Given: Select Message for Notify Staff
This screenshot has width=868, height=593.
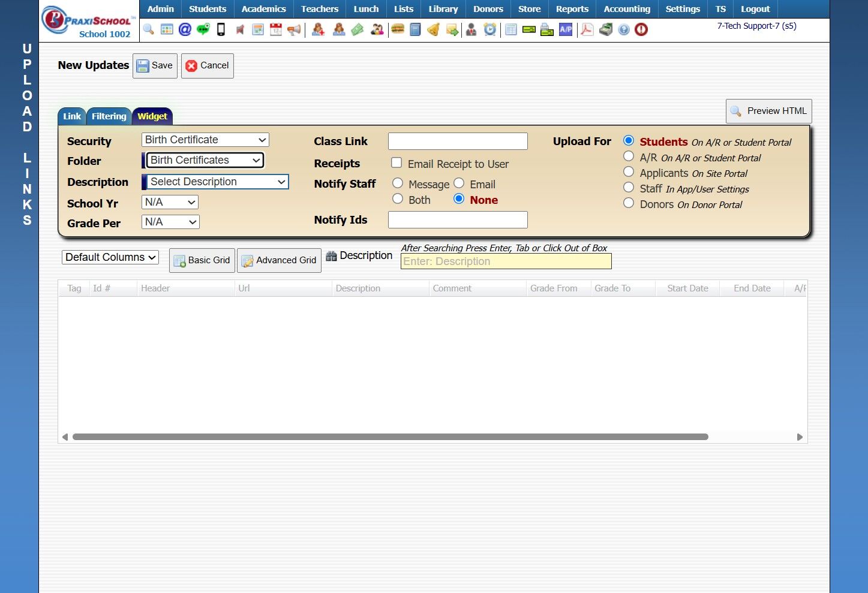Looking at the screenshot, I should [x=398, y=183].
